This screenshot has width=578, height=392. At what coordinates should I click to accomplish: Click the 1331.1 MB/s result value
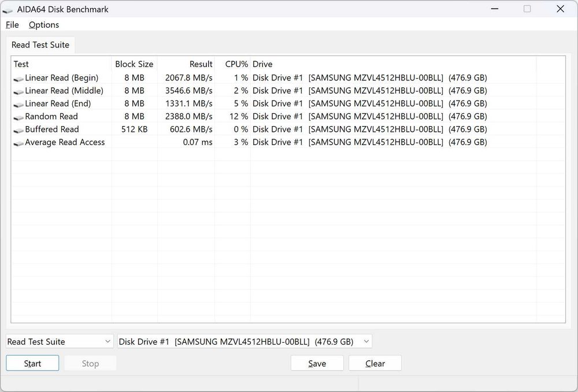pyautogui.click(x=189, y=103)
